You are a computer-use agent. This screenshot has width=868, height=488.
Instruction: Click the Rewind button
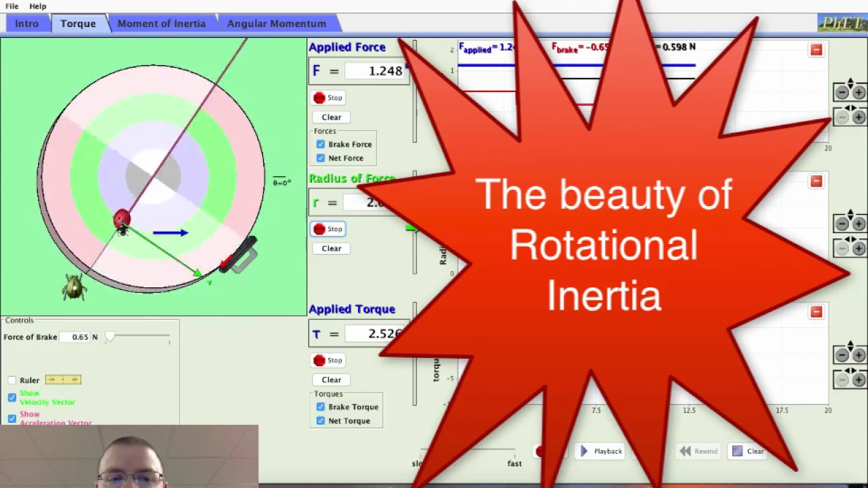[x=698, y=451]
